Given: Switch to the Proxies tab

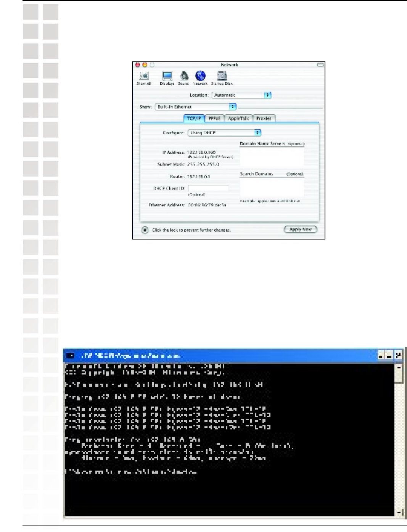Looking at the screenshot, I should click(264, 119).
